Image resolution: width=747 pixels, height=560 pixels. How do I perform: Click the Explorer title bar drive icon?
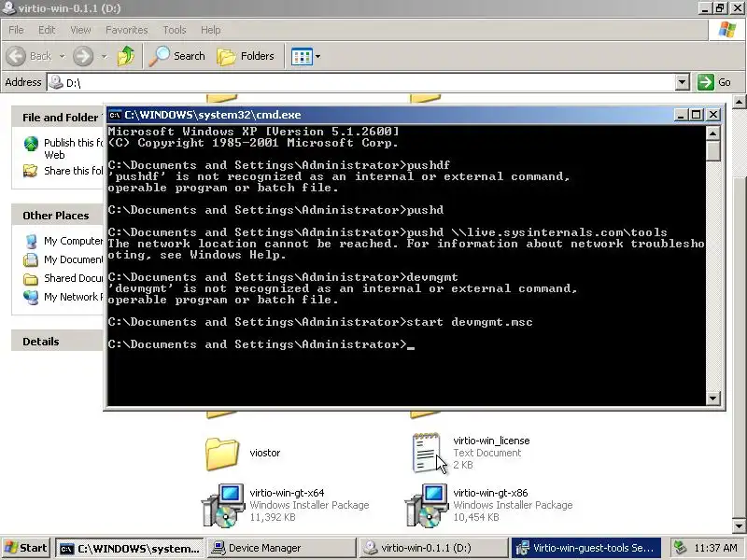tap(8, 7)
